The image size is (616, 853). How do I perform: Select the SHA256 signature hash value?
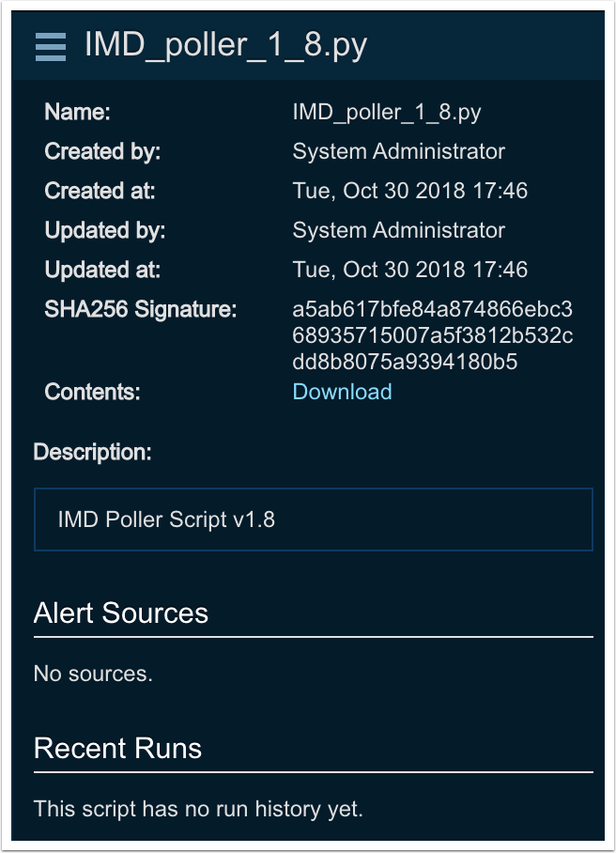click(432, 335)
